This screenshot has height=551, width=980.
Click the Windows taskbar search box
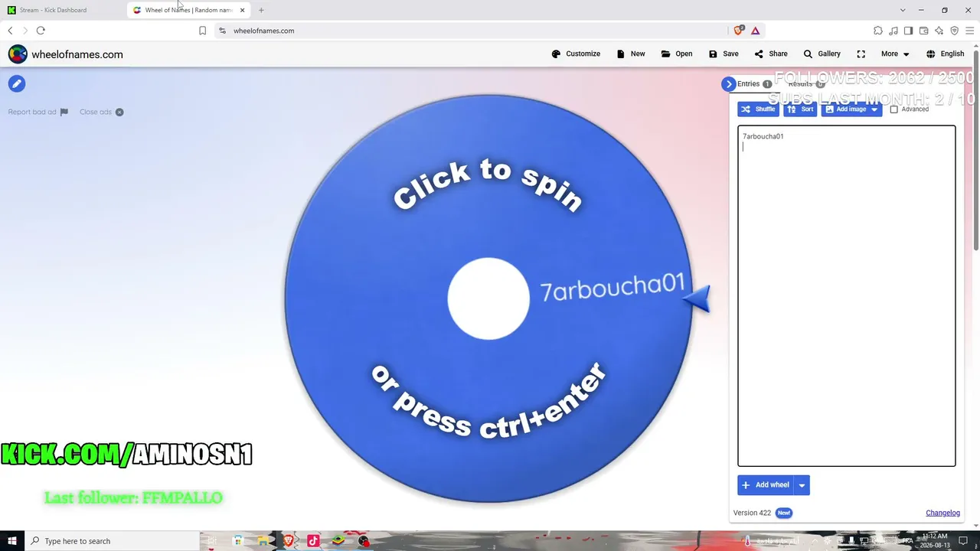[x=113, y=541]
